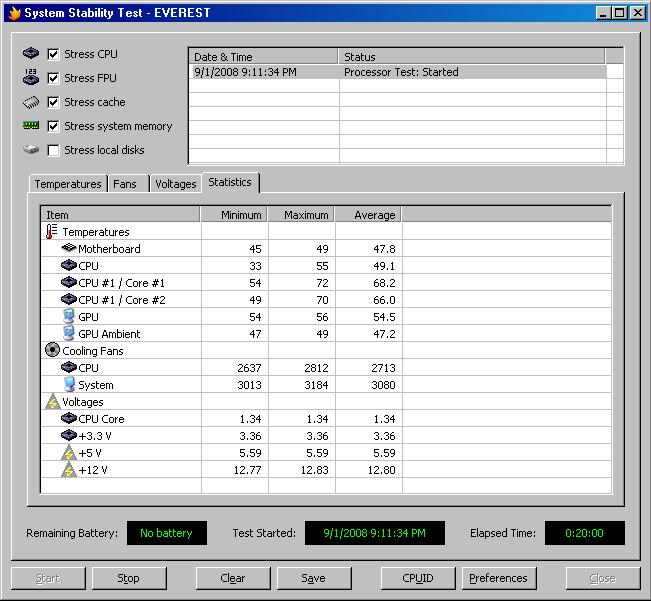This screenshot has width=651, height=602.
Task: Click the Elapsed Time 0:20:00 display
Action: (585, 533)
